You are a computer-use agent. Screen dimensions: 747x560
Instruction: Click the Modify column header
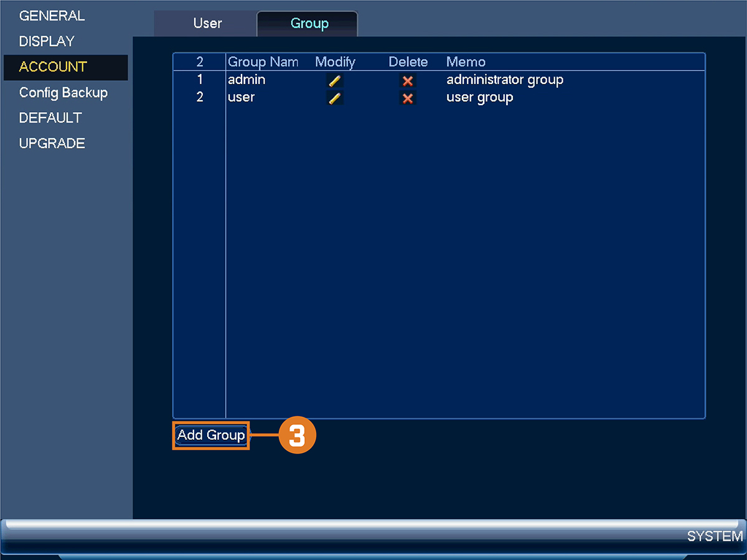click(x=335, y=62)
